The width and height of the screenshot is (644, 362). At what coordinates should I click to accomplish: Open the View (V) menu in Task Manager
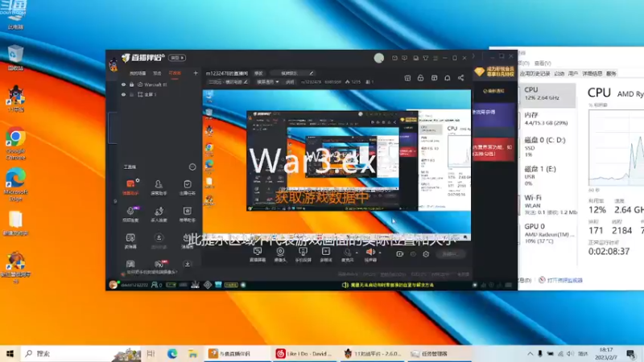click(543, 64)
